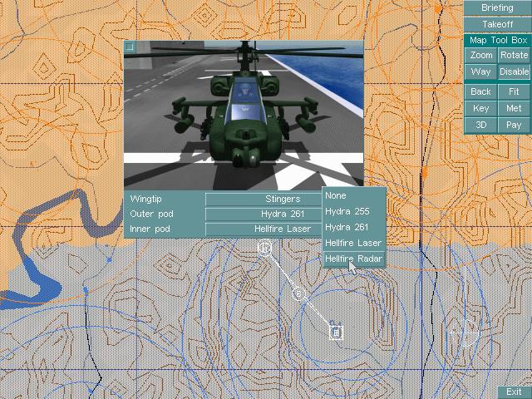Close the payload window via corner box
This screenshot has width=532, height=399.
click(130, 47)
